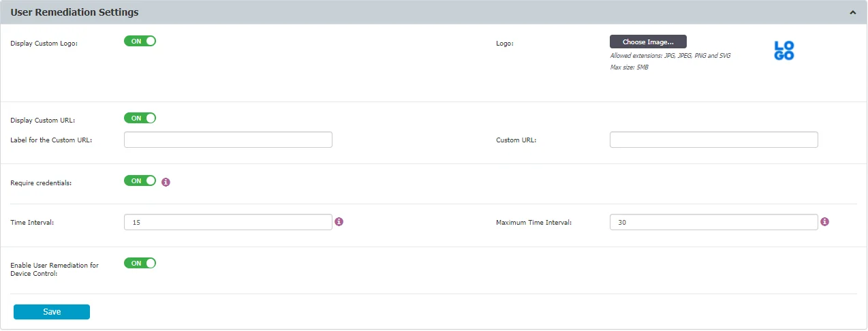
Task: Toggle the Display Custom URL switch
Action: 140,118
